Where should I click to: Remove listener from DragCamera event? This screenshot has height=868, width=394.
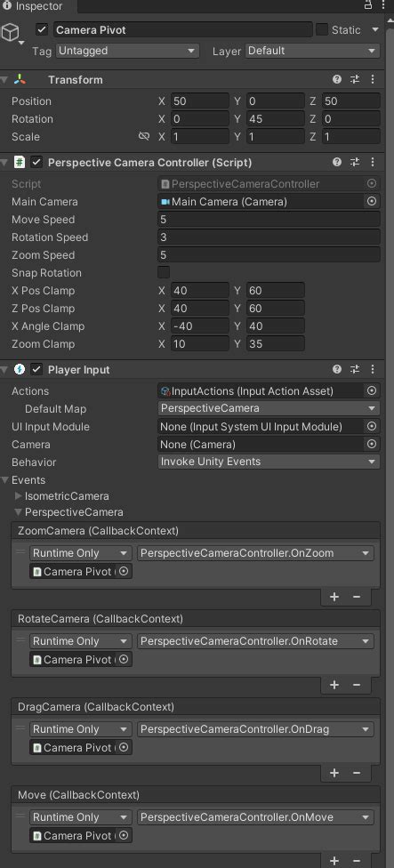pyautogui.click(x=357, y=773)
